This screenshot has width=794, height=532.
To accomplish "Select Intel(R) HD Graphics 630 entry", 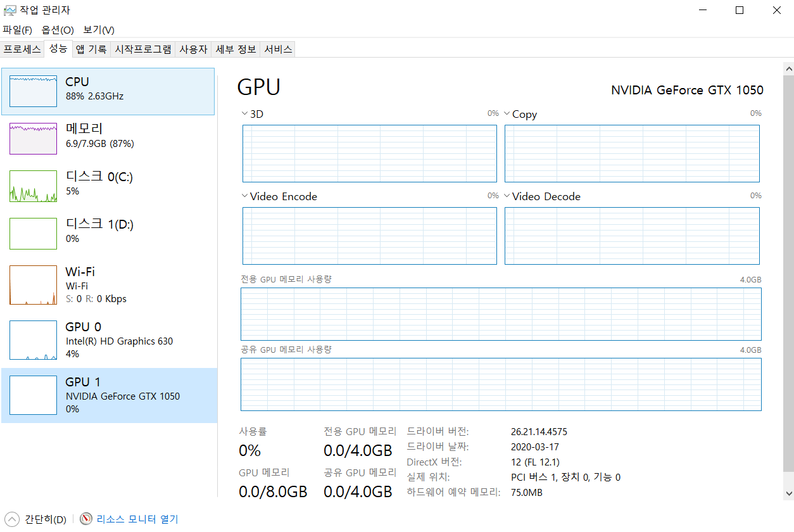I will [108, 340].
